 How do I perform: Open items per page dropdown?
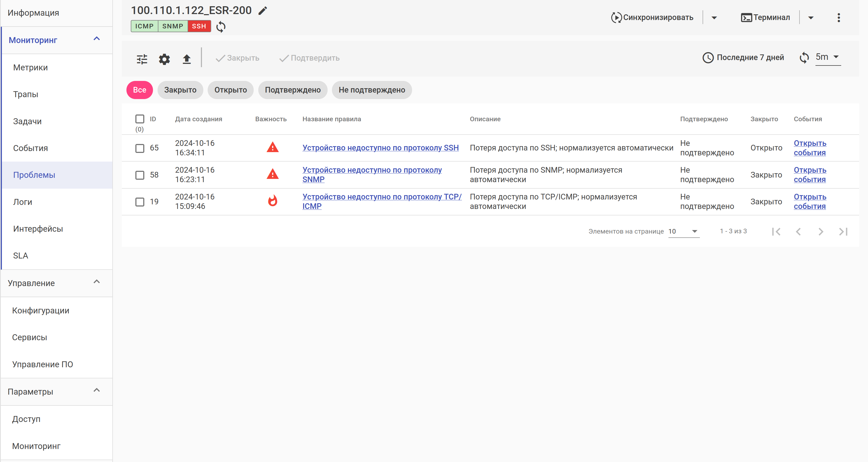683,231
